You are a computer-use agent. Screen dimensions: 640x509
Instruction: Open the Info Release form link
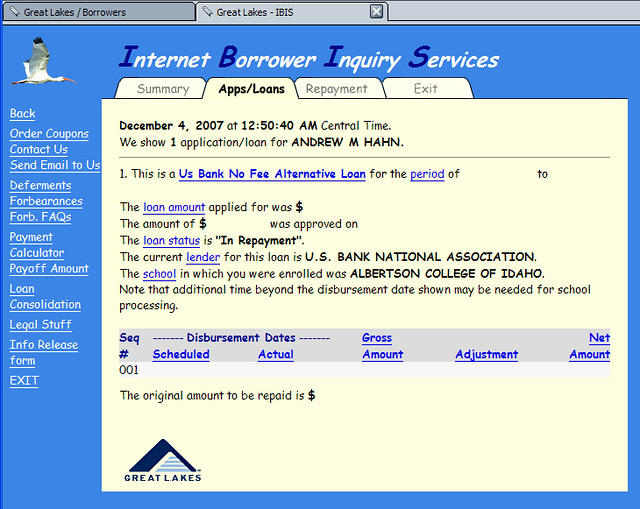click(44, 353)
